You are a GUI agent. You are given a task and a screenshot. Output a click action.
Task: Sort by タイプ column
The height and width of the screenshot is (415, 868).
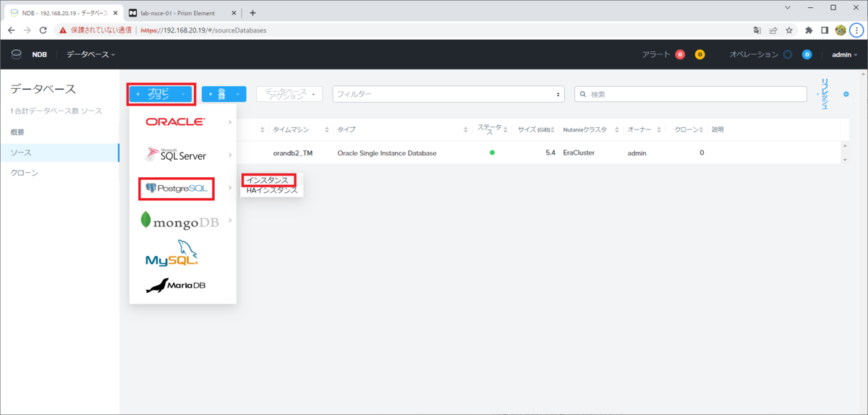pos(346,129)
